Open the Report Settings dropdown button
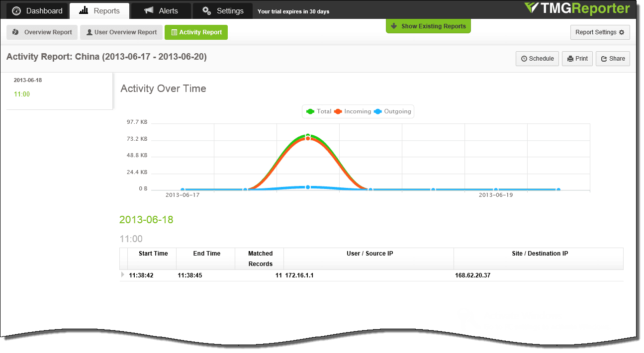The height and width of the screenshot is (353, 644). tap(600, 32)
